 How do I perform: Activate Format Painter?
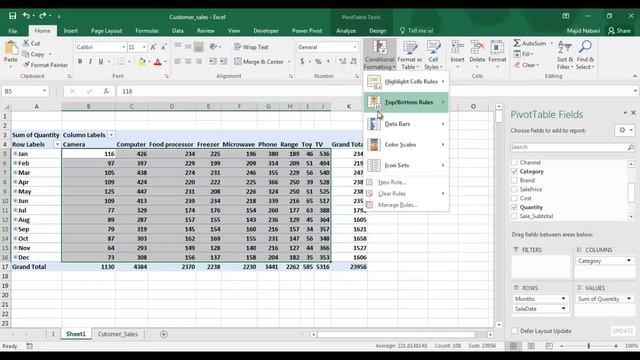45,65
